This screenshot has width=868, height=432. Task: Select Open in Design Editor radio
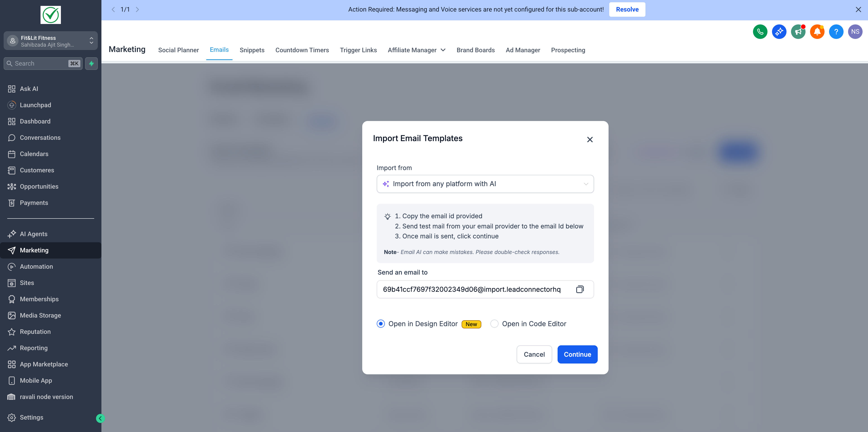click(381, 324)
